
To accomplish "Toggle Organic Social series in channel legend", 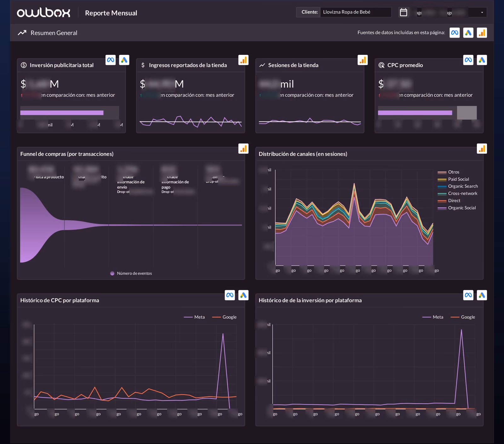I will (x=457, y=208).
